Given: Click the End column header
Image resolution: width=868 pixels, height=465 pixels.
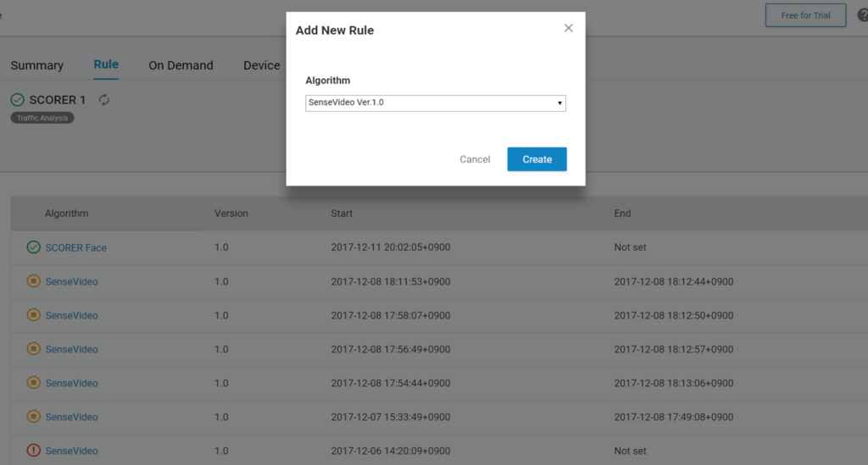Looking at the screenshot, I should 622,213.
